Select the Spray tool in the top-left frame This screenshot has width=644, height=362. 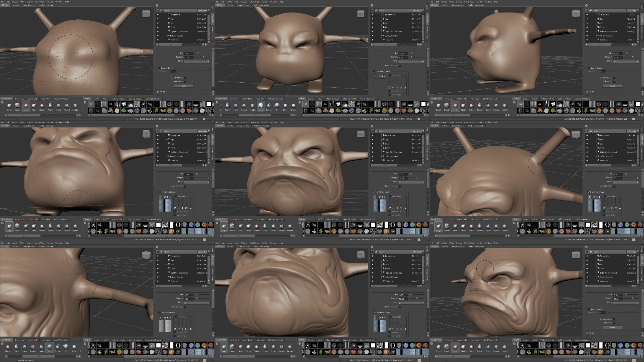[x=59, y=106]
